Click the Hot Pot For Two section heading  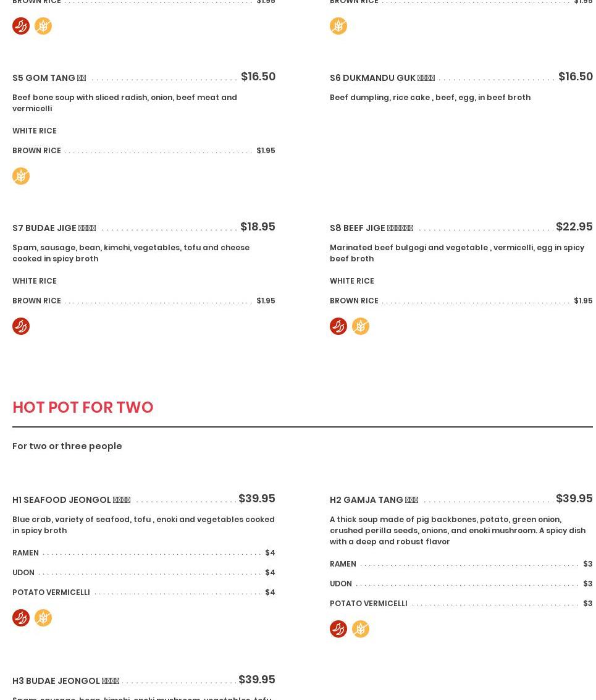click(83, 407)
